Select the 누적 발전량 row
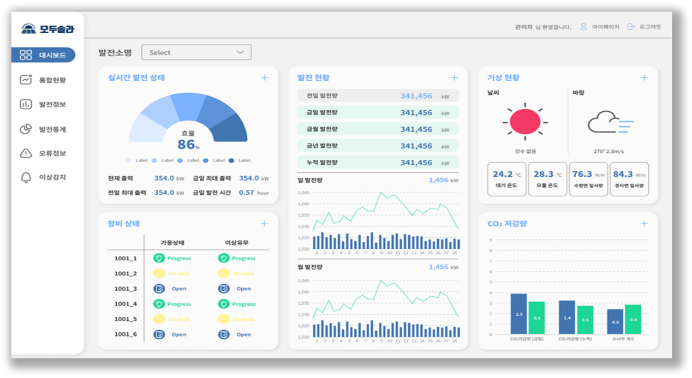Viewport: 692px width, 378px height. [378, 162]
